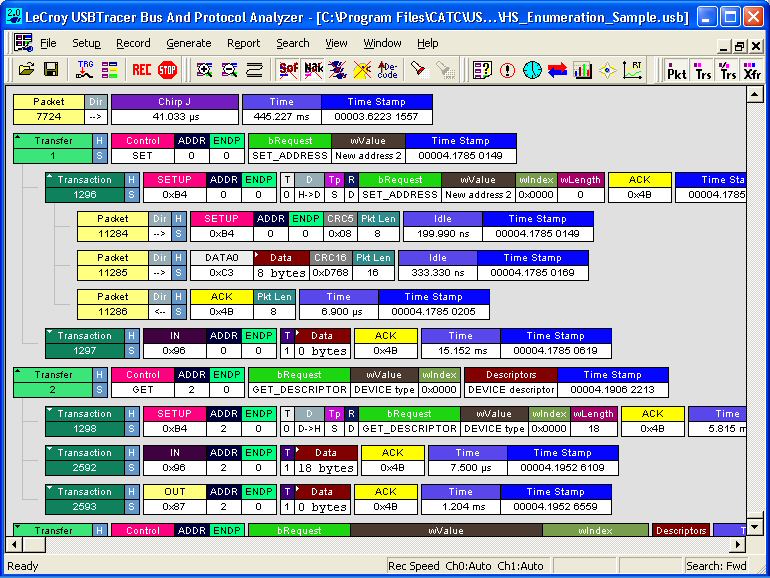Click DEVICE descriptor value in Transfer 2
Image resolution: width=770 pixels, height=578 pixels.
pyautogui.click(x=511, y=390)
